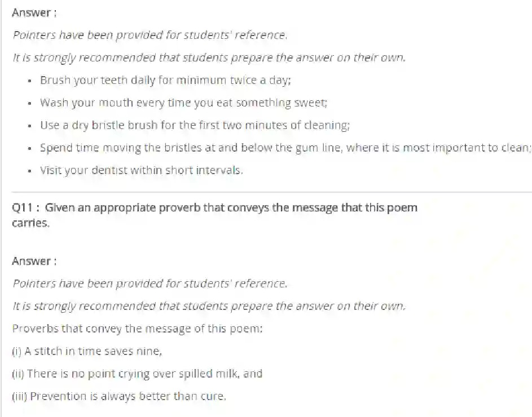This screenshot has height=417, width=532.
Task: Click the bullet dot before "Brush your teeth"
Action: point(29,81)
